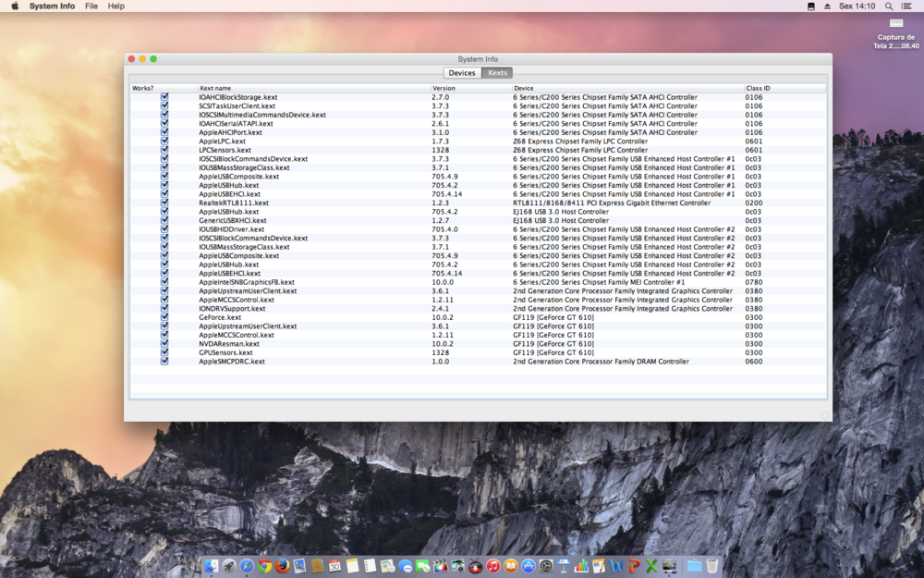This screenshot has width=924, height=578.
Task: Toggle the Works checkbox for RealtekRTL8111.kext
Action: (x=164, y=203)
